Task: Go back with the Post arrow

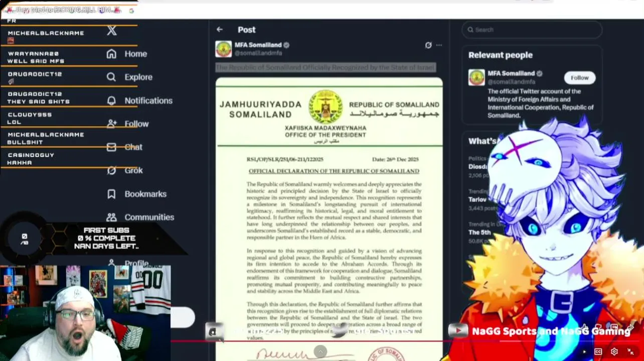Action: (x=220, y=30)
